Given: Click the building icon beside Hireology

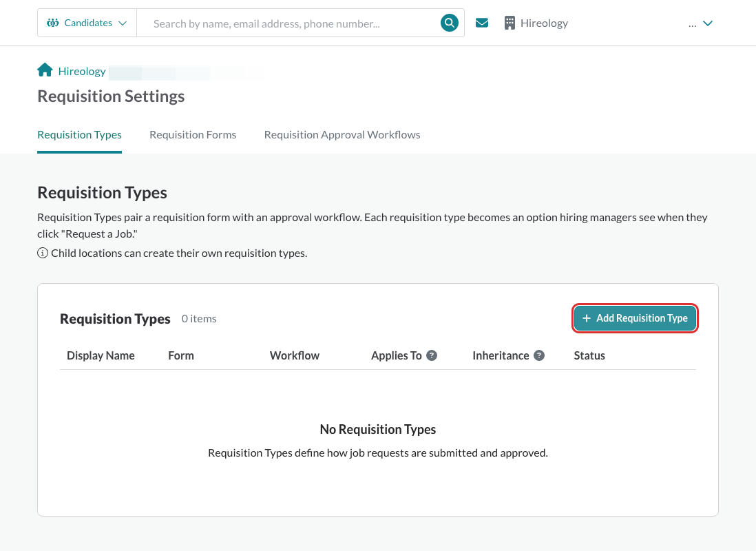Looking at the screenshot, I should coord(510,23).
